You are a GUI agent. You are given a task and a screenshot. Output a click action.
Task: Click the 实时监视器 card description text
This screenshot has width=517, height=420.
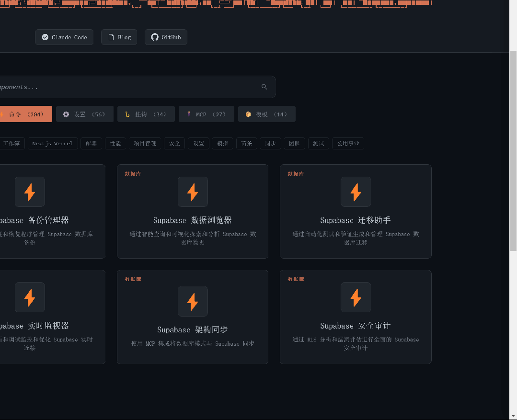(x=46, y=343)
